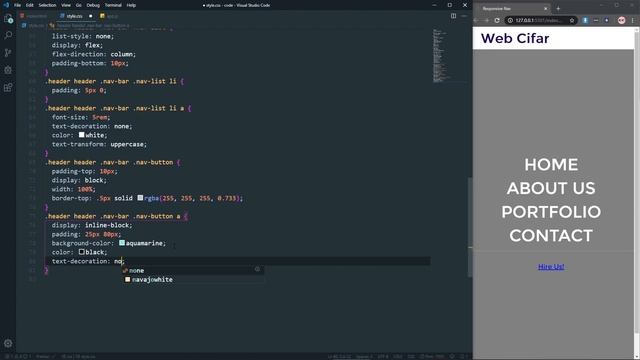Close the Responsive Nav browser tab
Image resolution: width=640 pixels, height=360 pixels.
pos(546,8)
